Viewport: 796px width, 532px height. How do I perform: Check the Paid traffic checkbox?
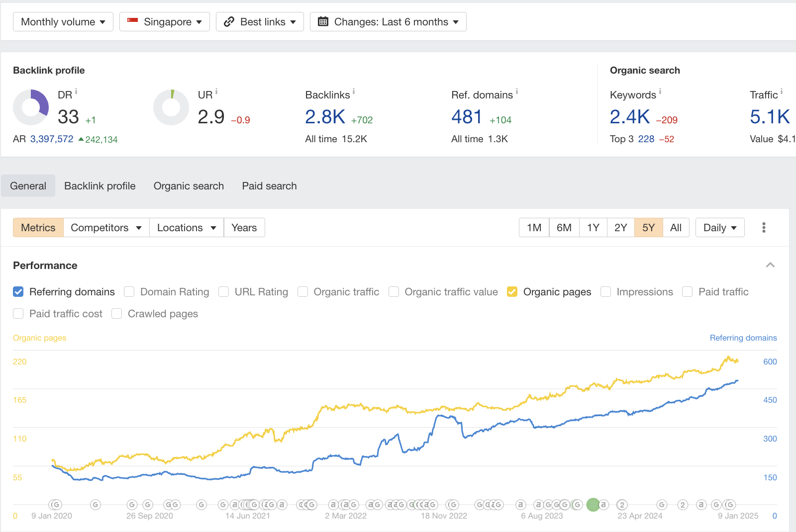(x=688, y=292)
